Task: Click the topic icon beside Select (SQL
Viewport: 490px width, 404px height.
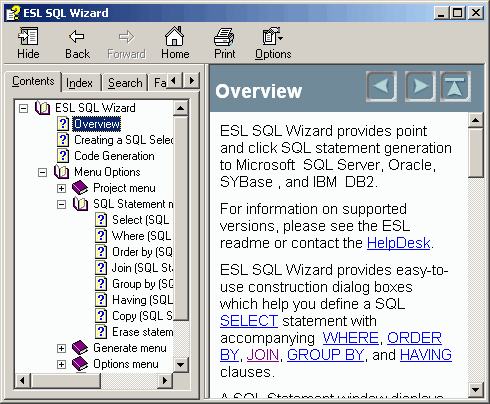Action: (x=101, y=220)
